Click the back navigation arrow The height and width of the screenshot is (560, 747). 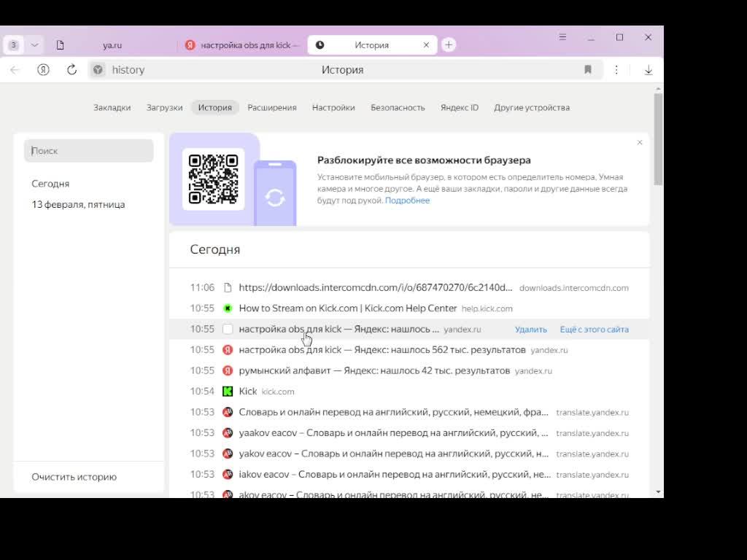click(x=15, y=70)
